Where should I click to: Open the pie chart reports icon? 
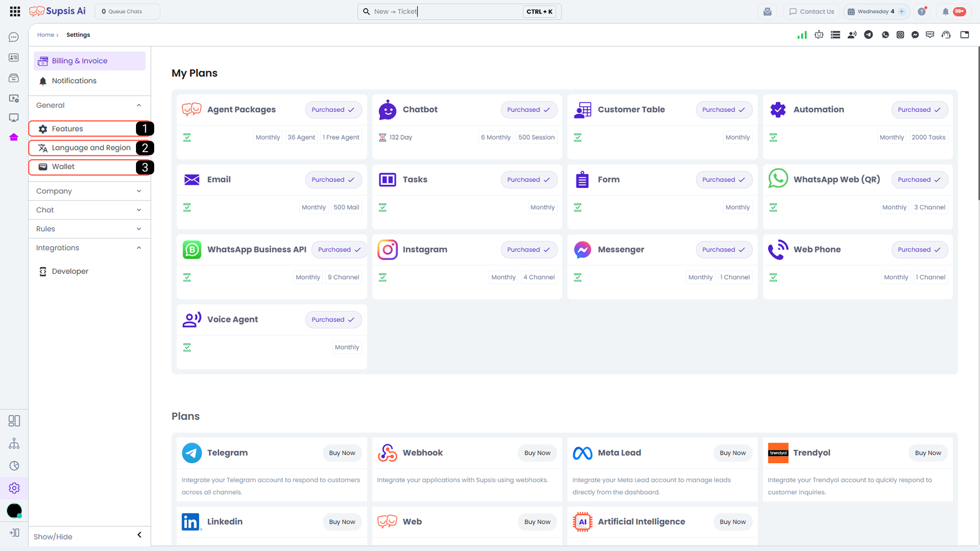[14, 466]
